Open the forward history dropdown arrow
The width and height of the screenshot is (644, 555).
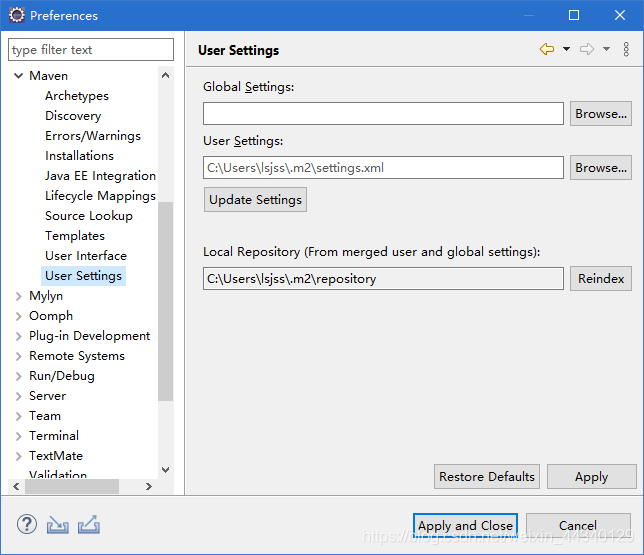[x=606, y=49]
